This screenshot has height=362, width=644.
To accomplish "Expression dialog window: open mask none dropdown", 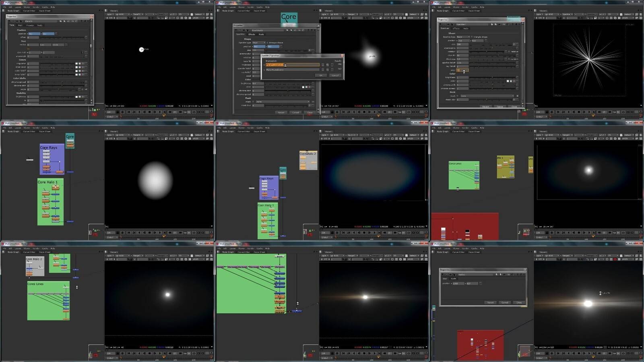I will (x=283, y=101).
